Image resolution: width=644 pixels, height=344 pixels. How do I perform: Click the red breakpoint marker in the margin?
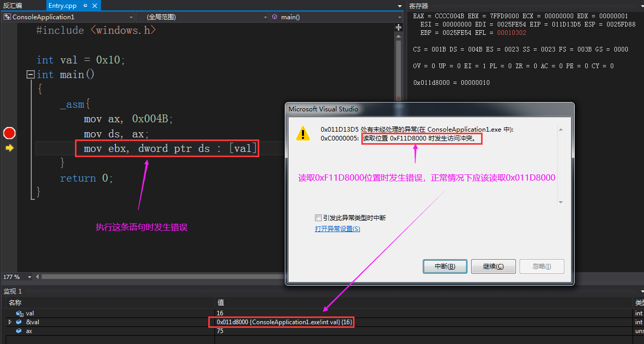[x=9, y=133]
